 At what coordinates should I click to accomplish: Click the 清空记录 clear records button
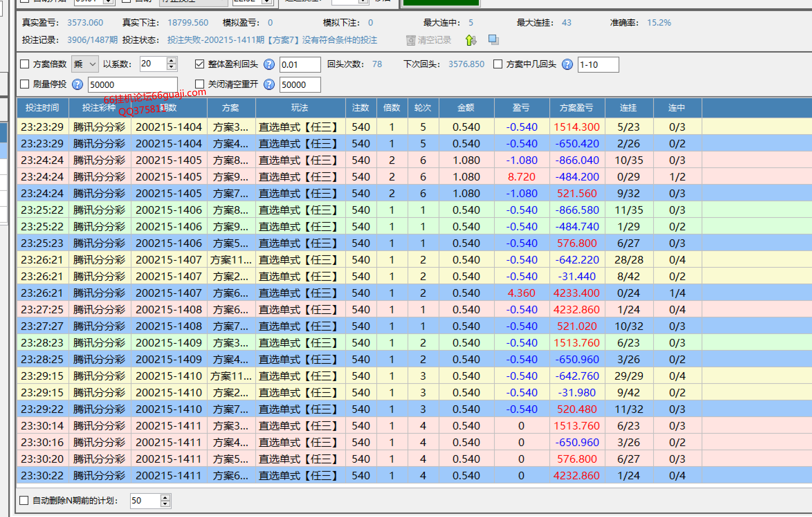click(429, 40)
